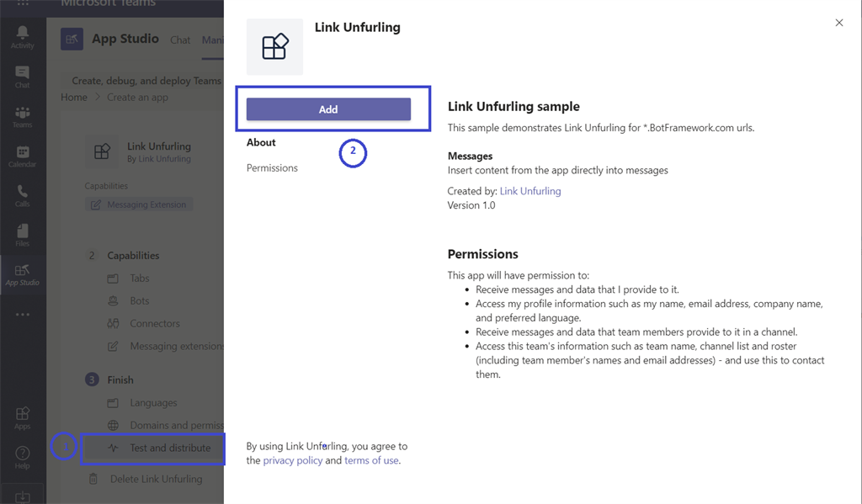This screenshot has height=504, width=862.
Task: Open the privacy policy link
Action: pos(293,459)
